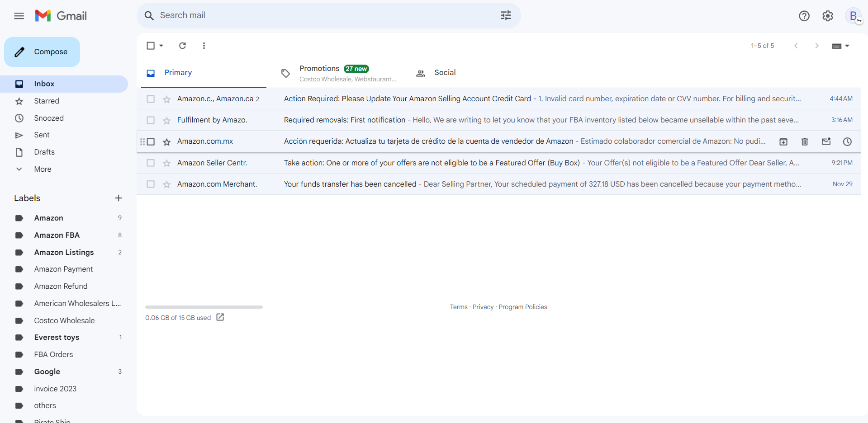The image size is (868, 423).
Task: Click the Google label tag icon
Action: tap(19, 372)
